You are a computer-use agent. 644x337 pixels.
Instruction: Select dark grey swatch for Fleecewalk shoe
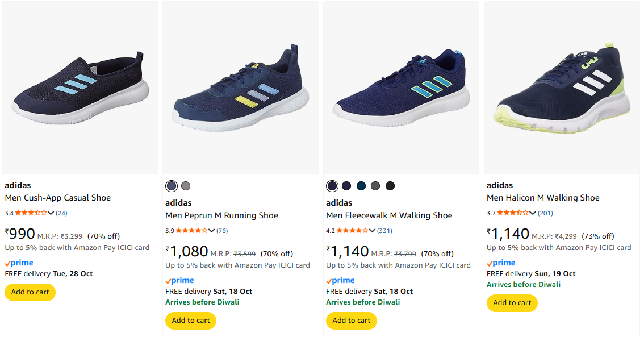coord(375,186)
